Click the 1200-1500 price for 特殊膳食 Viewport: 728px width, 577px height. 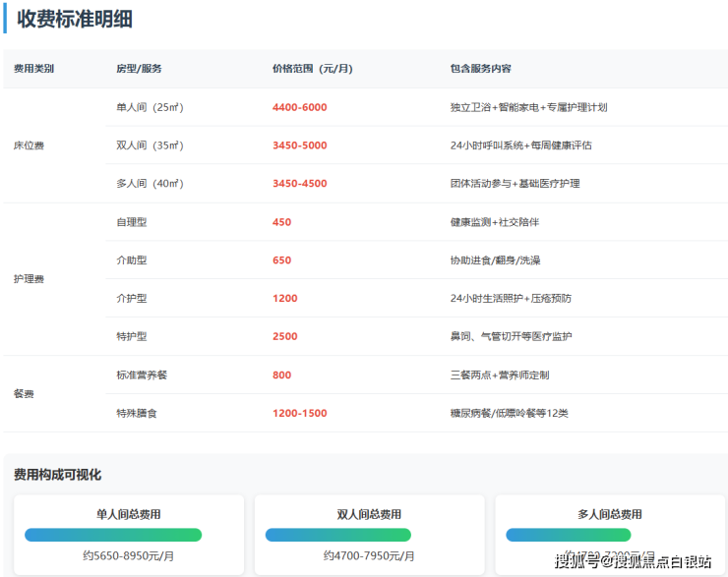coord(299,413)
